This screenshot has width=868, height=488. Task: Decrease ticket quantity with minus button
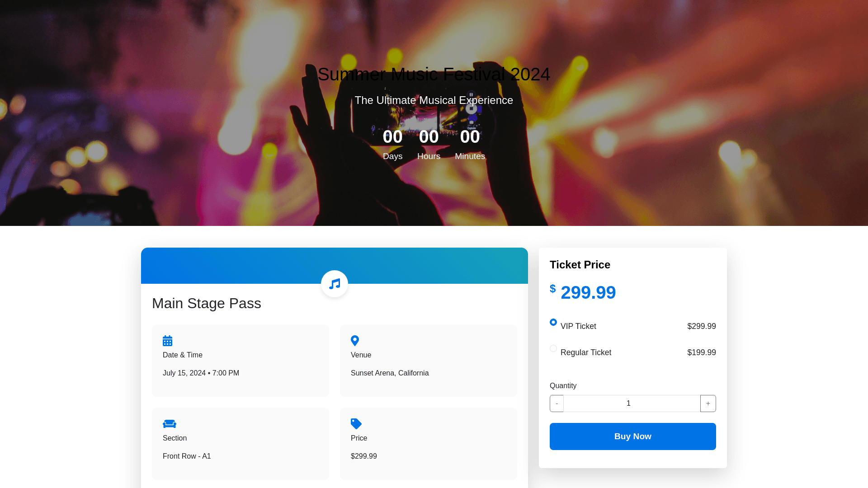point(557,404)
